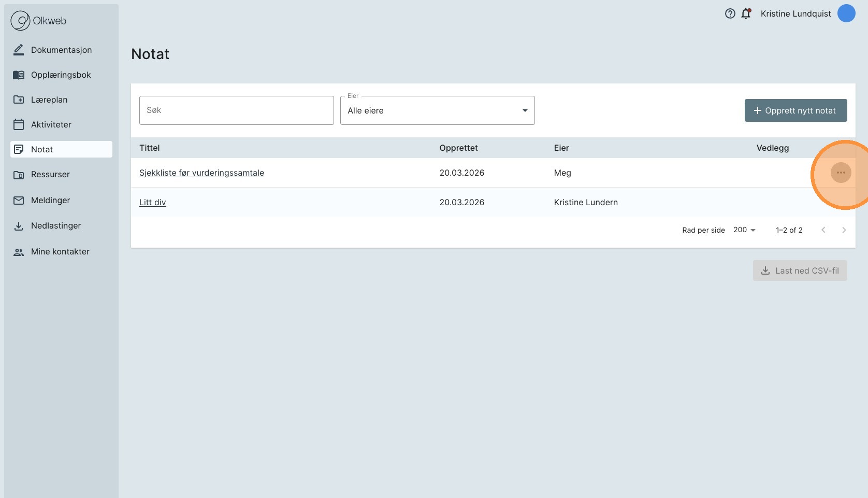This screenshot has width=868, height=498.
Task: Click into the Søk search field
Action: tap(236, 110)
